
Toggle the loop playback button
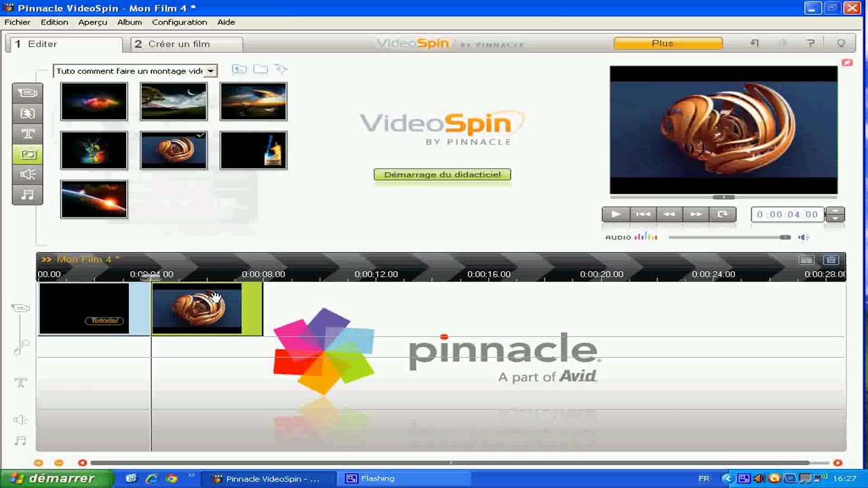click(722, 214)
